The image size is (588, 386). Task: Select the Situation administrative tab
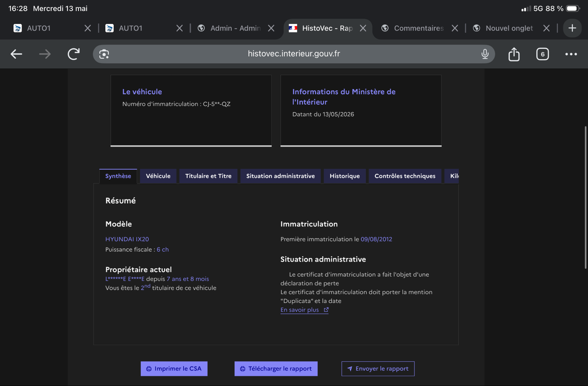click(x=280, y=176)
